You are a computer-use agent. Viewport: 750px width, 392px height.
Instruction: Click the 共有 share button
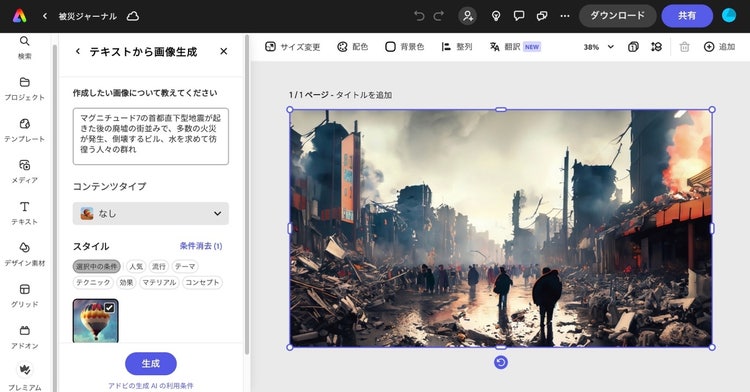(x=687, y=16)
